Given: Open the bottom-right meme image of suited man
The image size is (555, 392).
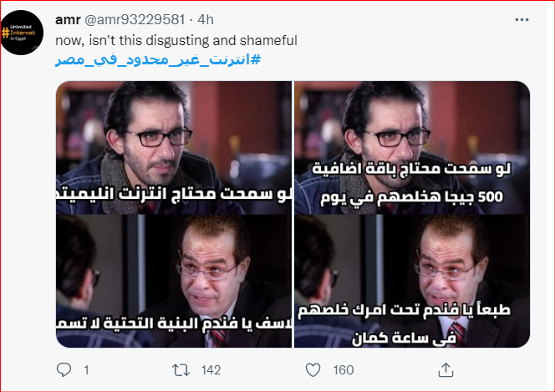Looking at the screenshot, I should tap(412, 281).
